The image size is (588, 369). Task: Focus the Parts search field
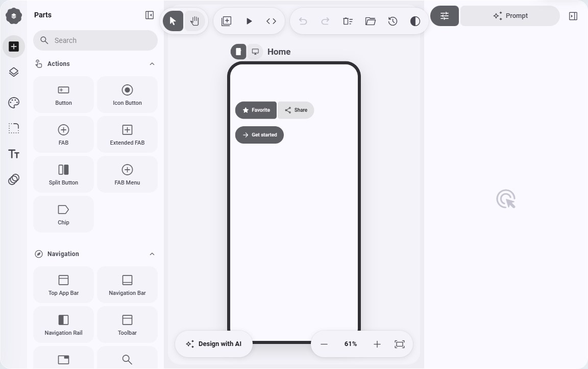(x=95, y=40)
